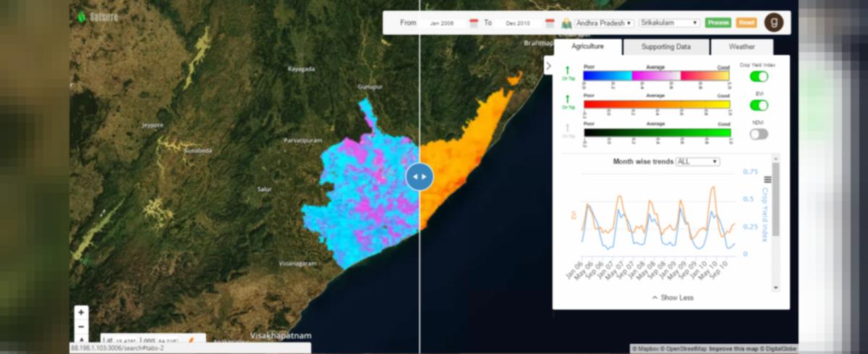Disable the Crop Yield Index toggle
This screenshot has width=868, height=354.
point(759,76)
